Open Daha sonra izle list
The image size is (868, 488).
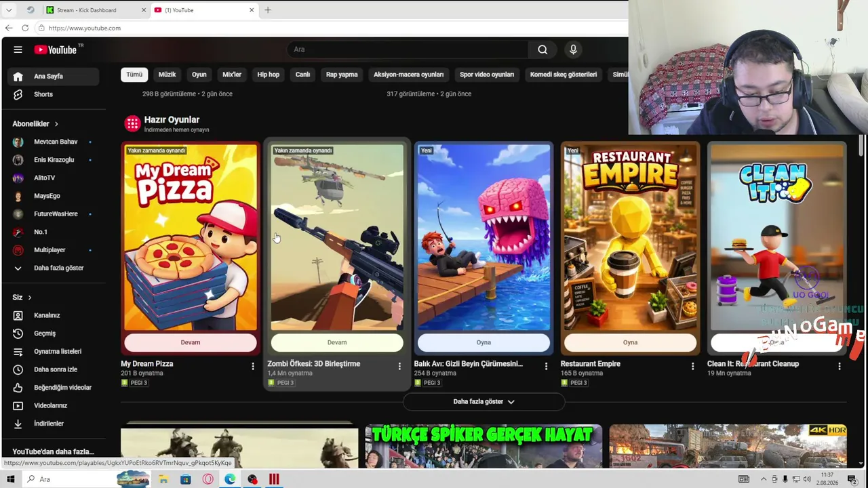(x=53, y=369)
